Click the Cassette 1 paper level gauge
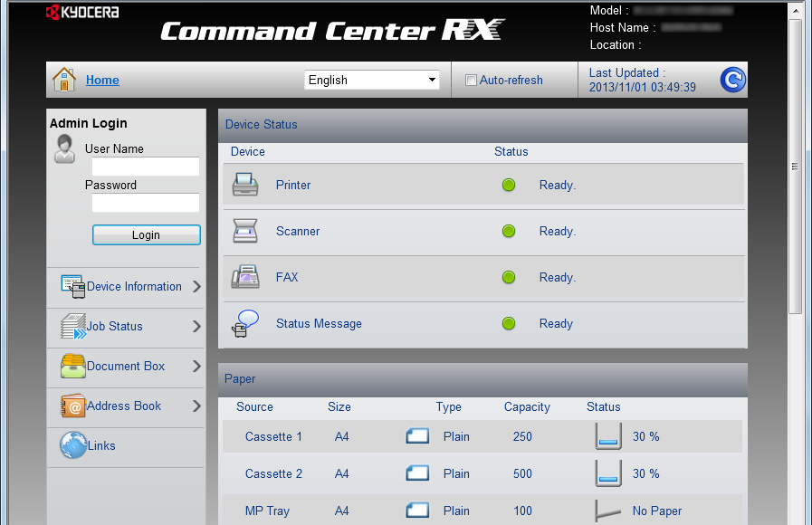The width and height of the screenshot is (812, 525). [608, 436]
